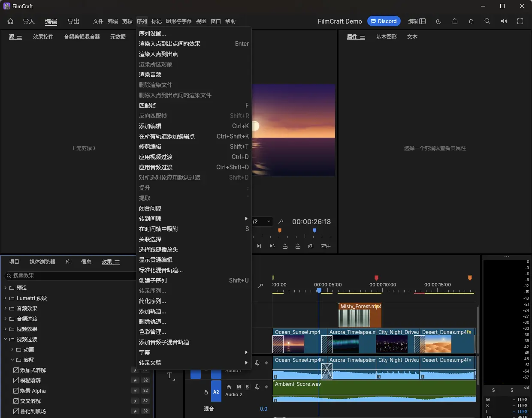
Task: Toggle 关联选择 in the sequence menu
Action: pos(193,239)
